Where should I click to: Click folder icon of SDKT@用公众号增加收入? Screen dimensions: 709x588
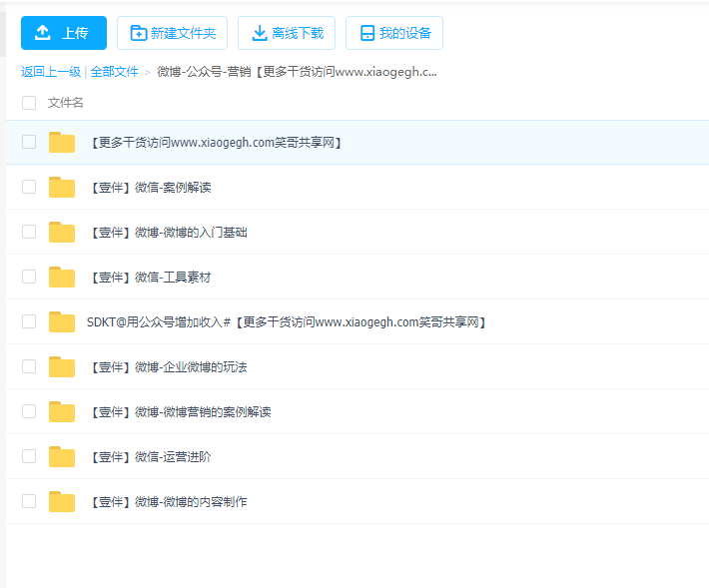(x=62, y=321)
